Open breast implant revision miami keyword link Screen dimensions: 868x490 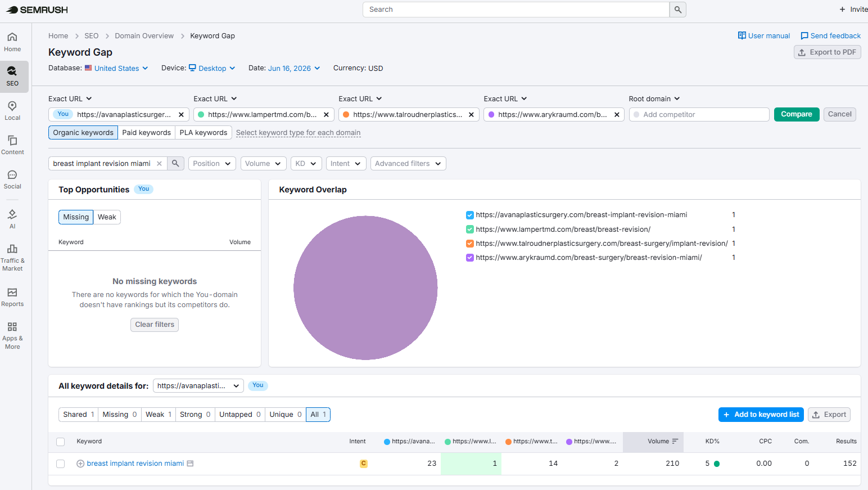(x=135, y=464)
